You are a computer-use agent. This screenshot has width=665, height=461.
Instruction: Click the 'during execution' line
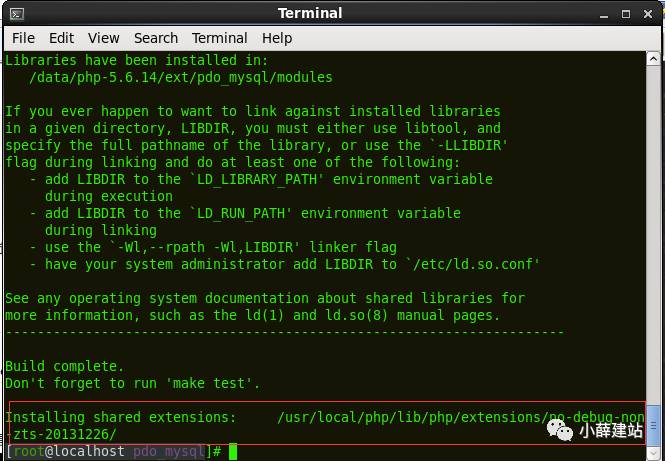[x=109, y=196]
